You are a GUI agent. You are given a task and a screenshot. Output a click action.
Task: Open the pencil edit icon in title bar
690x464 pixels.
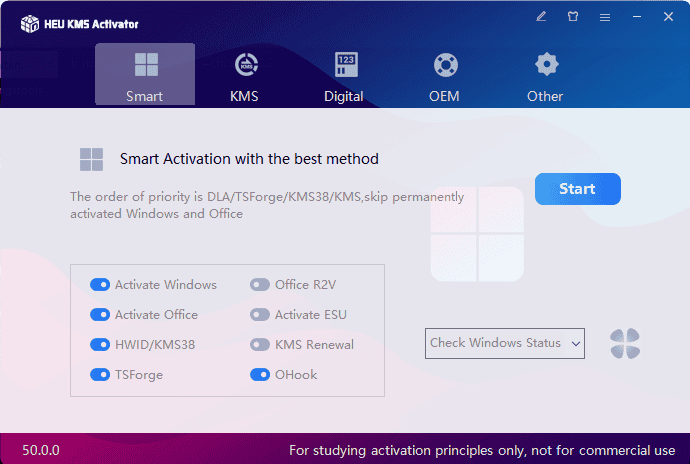point(541,17)
